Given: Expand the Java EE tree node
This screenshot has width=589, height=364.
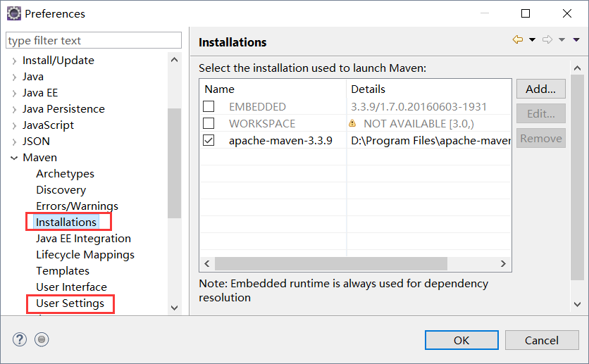Looking at the screenshot, I should tap(14, 93).
